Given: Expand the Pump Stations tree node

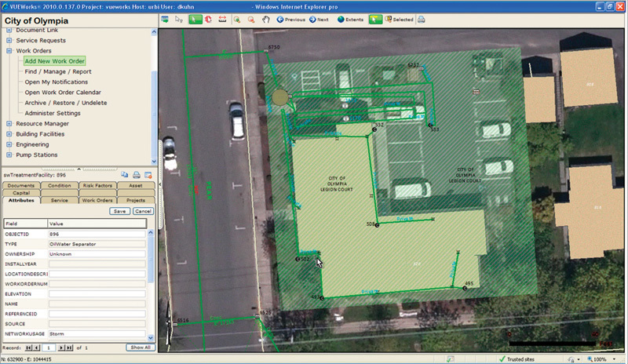Looking at the screenshot, I should tap(9, 155).
